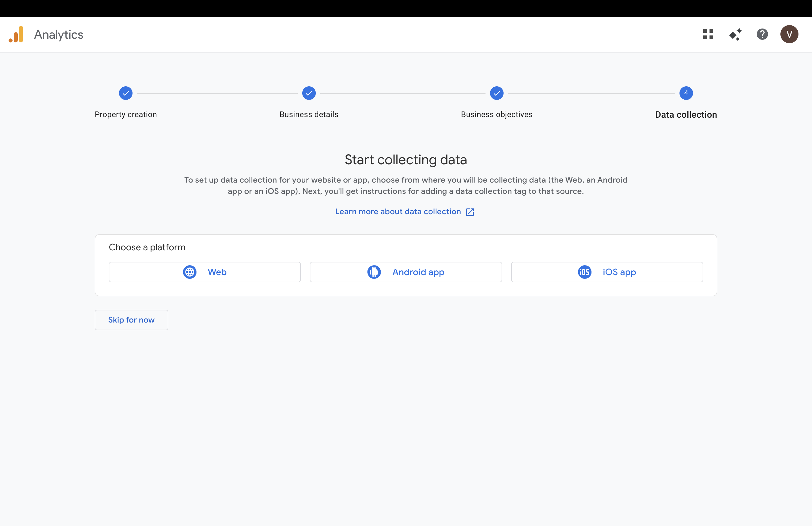Click the Google Analytics logo icon
Screen dimensions: 812x526
pos(16,34)
